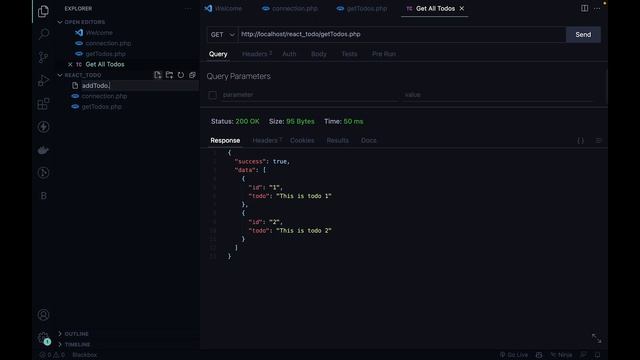This screenshot has width=640, height=360.
Task: Open the Accounts icon
Action: coord(43,315)
